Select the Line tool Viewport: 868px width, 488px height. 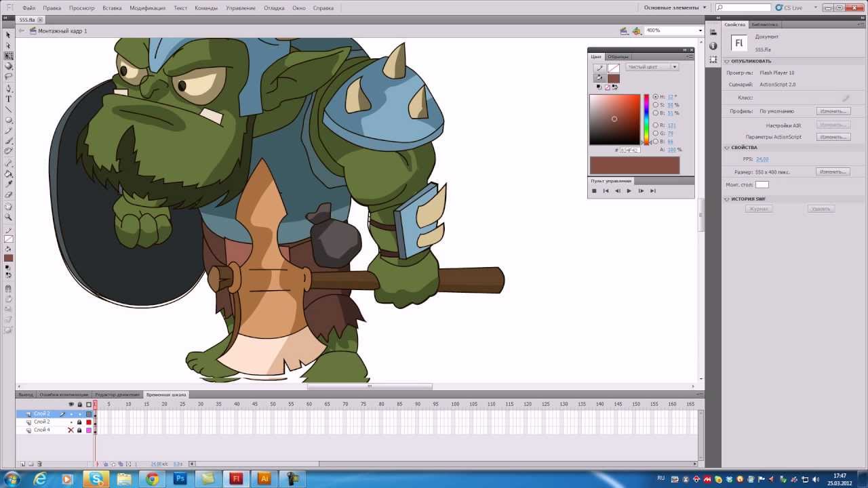pyautogui.click(x=8, y=109)
